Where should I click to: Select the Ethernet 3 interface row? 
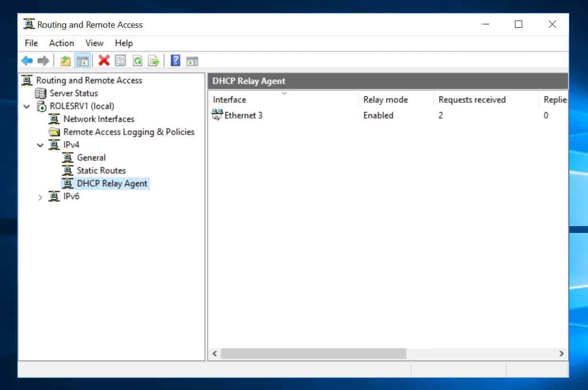388,115
